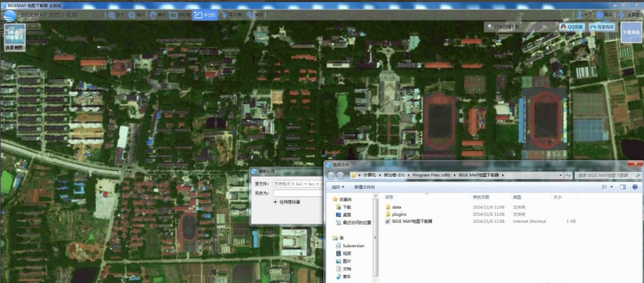Click the 导入KML import tool
Screen dimensions: 644x283
(231, 15)
